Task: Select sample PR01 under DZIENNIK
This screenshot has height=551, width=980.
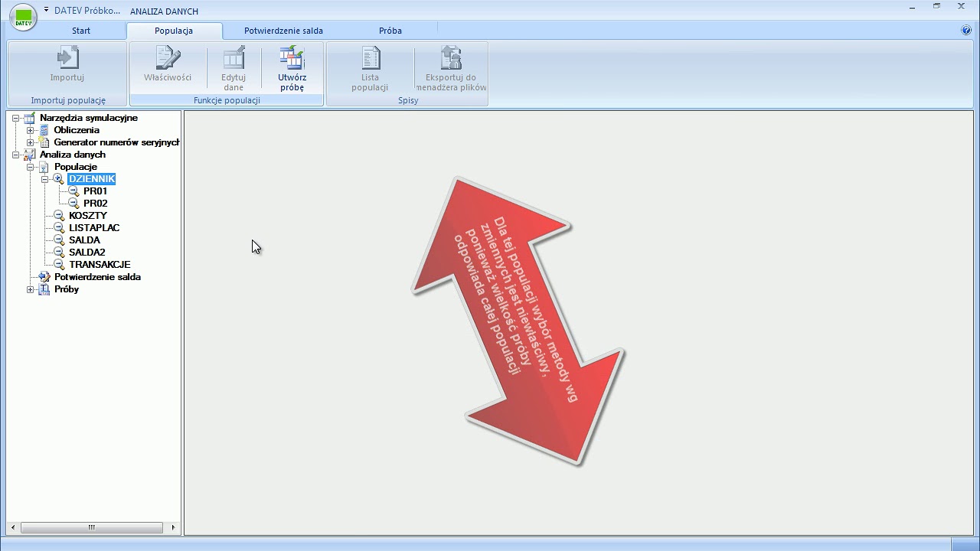Action: coord(96,191)
